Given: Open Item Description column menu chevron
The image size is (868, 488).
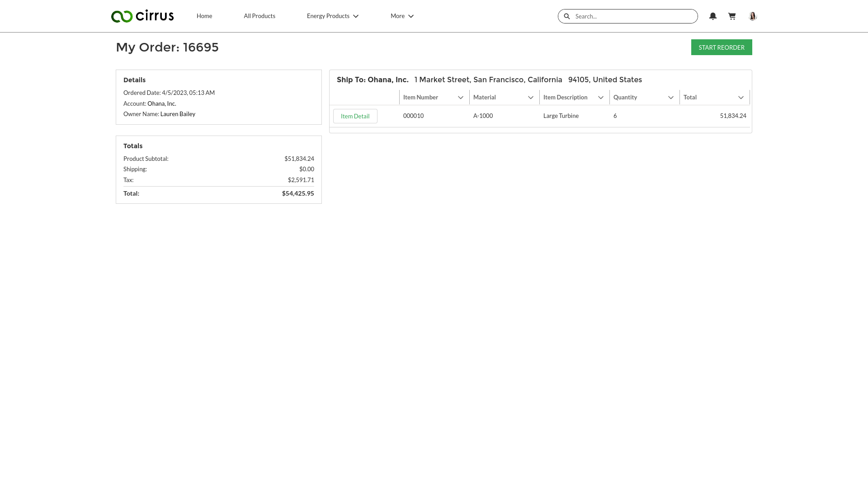Looking at the screenshot, I should point(601,98).
